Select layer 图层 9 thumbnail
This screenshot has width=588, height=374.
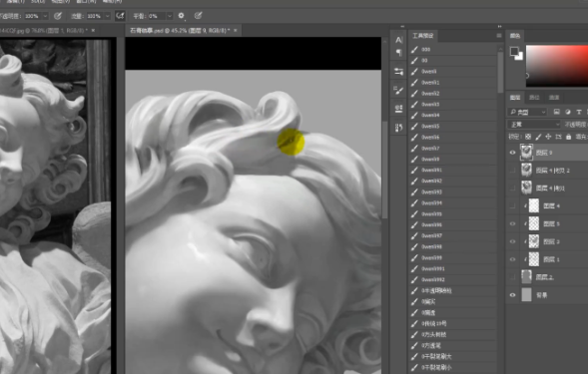[526, 153]
